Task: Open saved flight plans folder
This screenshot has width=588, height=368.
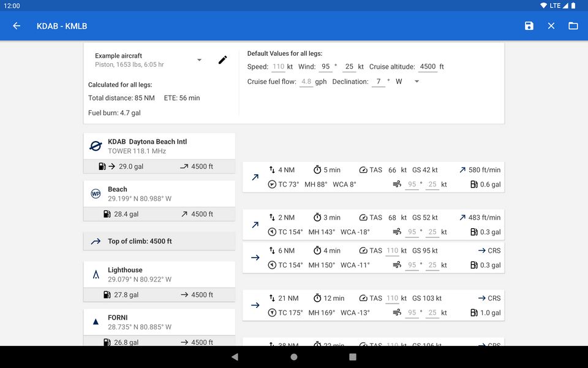Action: [x=573, y=26]
